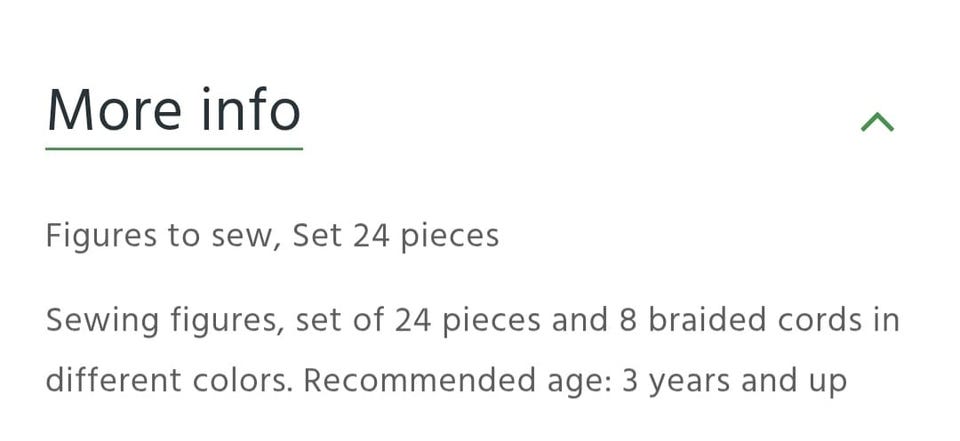Click the More info heading
Viewport: 960px width, 441px height.
pos(173,110)
